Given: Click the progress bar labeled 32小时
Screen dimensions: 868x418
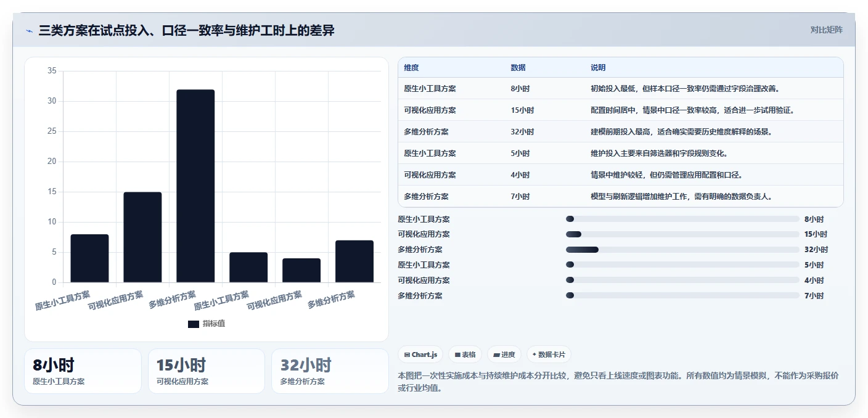Looking at the screenshot, I should pyautogui.click(x=682, y=250).
